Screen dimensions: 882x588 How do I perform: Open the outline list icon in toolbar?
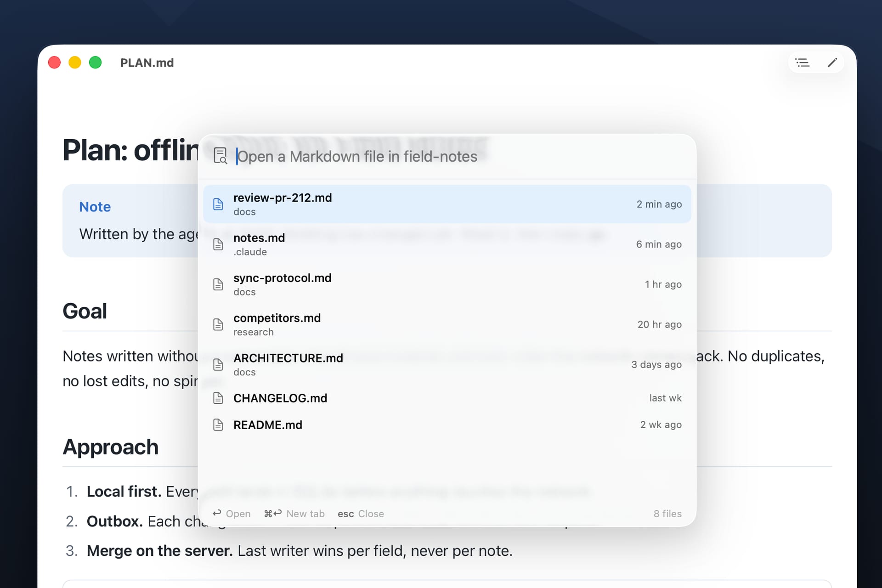[x=803, y=62]
